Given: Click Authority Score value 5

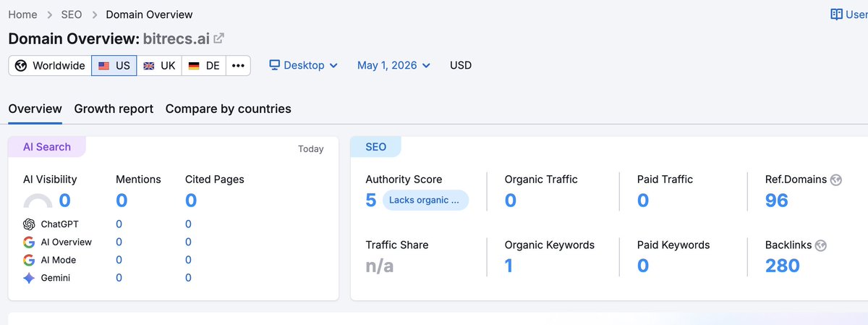Looking at the screenshot, I should [x=371, y=201].
